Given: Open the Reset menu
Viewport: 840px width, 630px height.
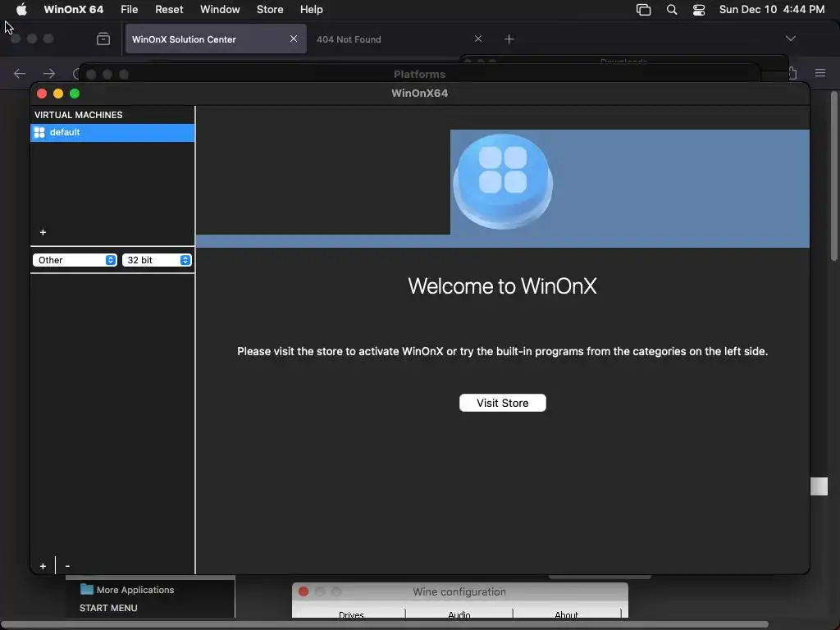Looking at the screenshot, I should click(x=169, y=10).
